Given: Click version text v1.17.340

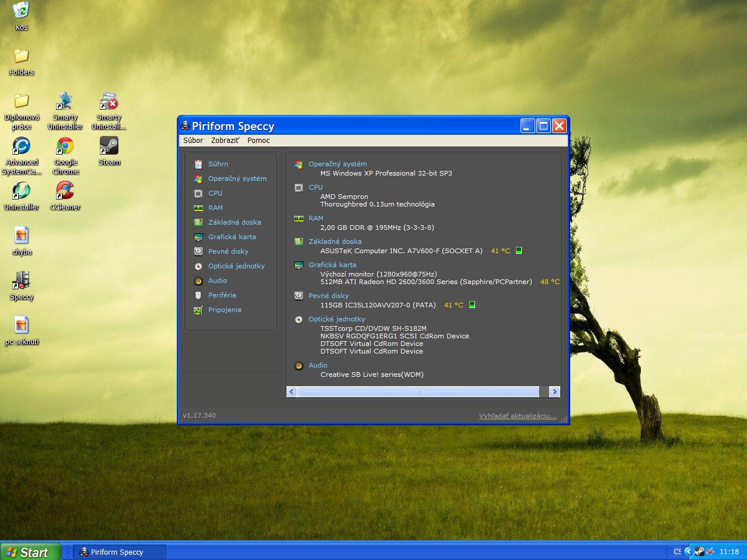Looking at the screenshot, I should (199, 415).
